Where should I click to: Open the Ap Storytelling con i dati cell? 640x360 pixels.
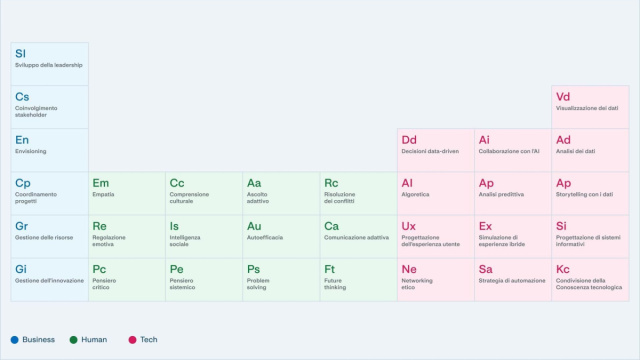tap(590, 193)
